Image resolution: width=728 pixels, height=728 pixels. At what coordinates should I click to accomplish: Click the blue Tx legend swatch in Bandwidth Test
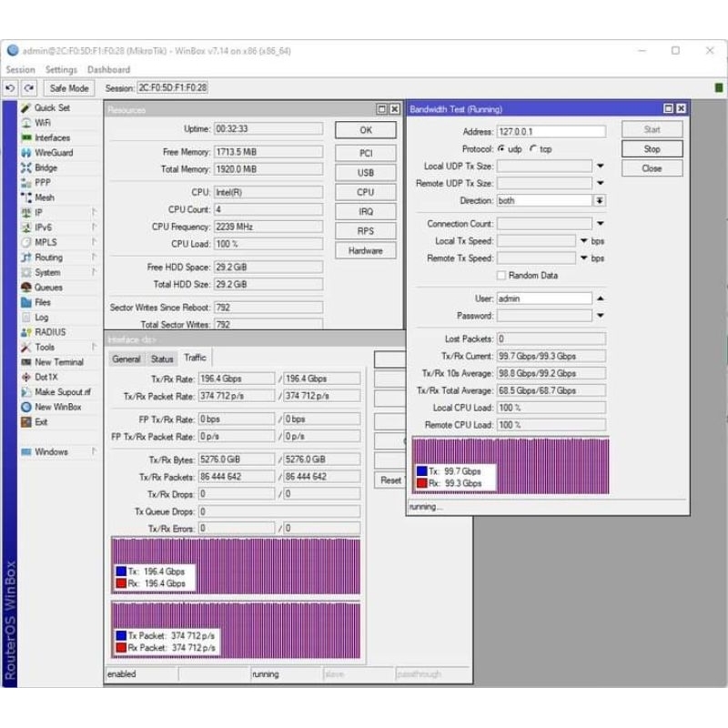tap(421, 472)
